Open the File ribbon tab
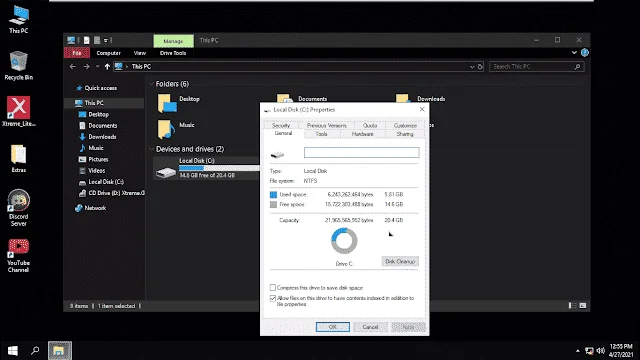This screenshot has height=360, width=640. 77,53
